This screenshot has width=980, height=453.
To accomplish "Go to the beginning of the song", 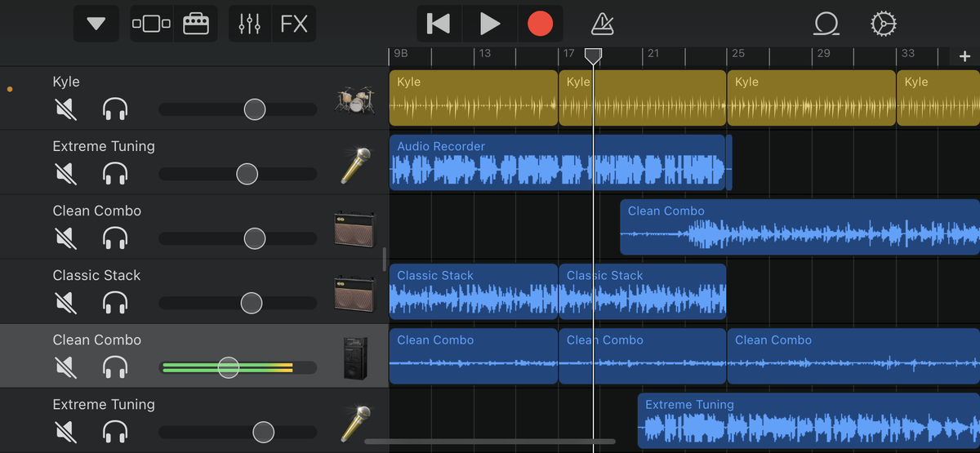I will (x=439, y=24).
